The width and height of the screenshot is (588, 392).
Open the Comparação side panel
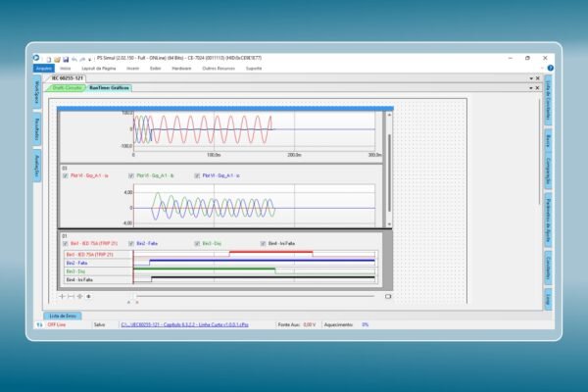[x=548, y=171]
